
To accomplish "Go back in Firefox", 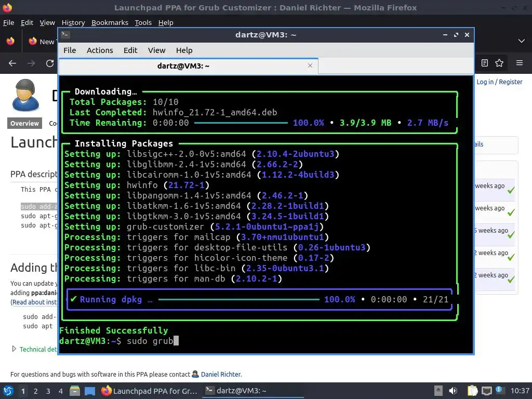I will (12, 63).
